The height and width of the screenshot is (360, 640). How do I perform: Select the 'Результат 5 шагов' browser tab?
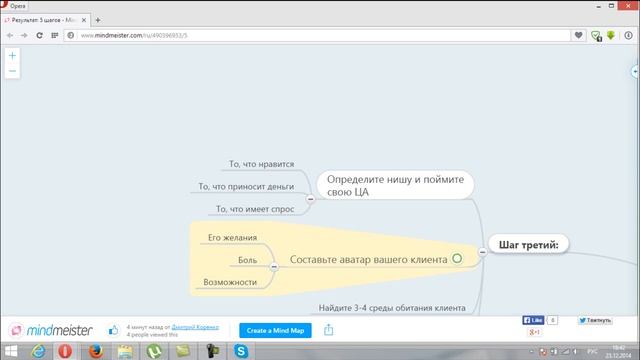(44, 20)
